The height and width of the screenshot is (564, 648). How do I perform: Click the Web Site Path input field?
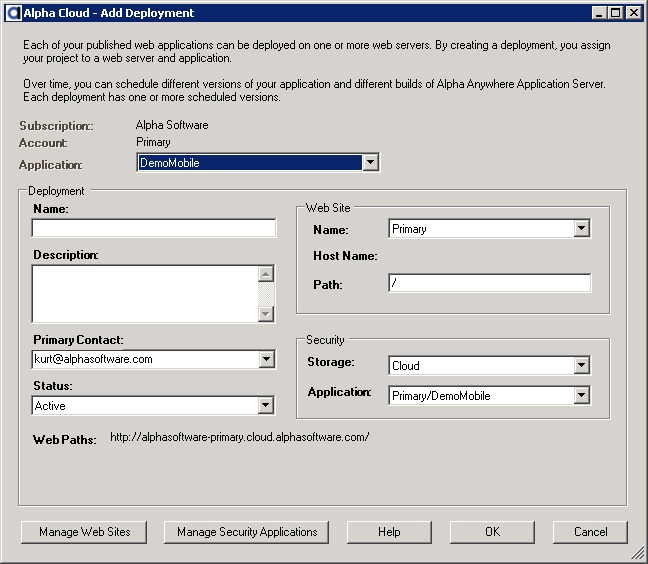pyautogui.click(x=490, y=283)
